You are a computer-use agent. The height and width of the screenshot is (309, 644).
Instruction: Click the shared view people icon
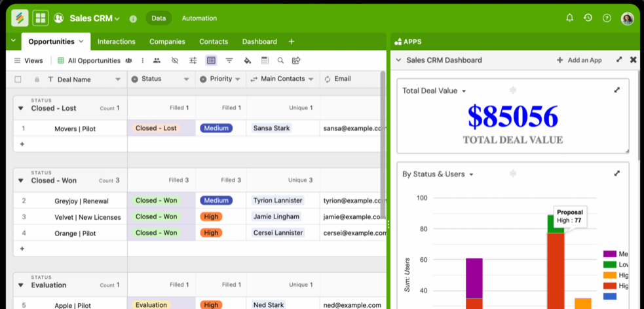coord(128,60)
